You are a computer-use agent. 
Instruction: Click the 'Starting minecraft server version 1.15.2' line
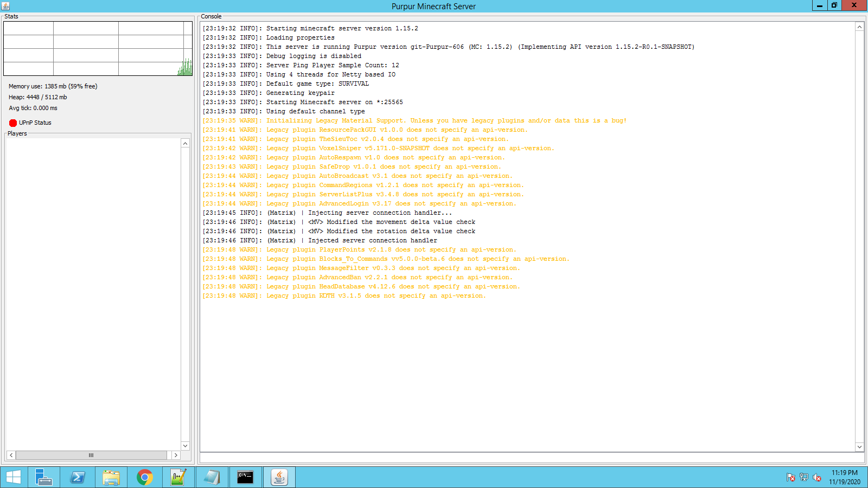click(310, 28)
